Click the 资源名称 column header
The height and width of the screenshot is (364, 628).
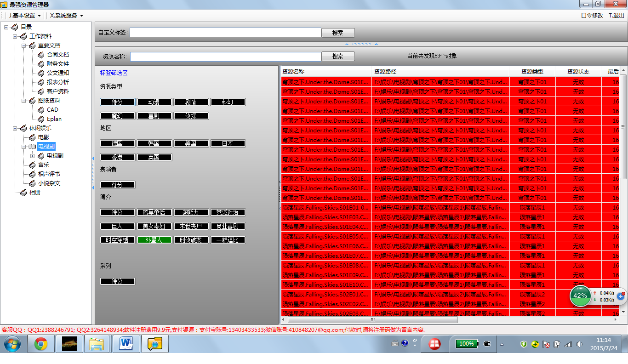pyautogui.click(x=326, y=72)
